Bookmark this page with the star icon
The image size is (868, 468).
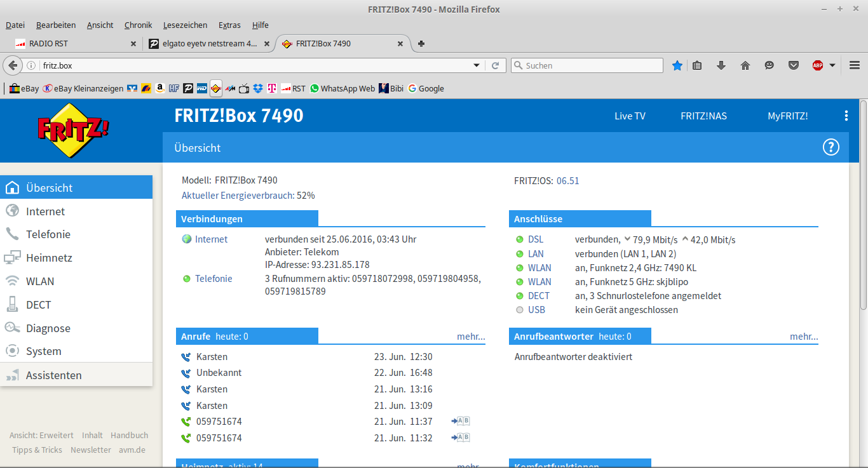pyautogui.click(x=677, y=65)
